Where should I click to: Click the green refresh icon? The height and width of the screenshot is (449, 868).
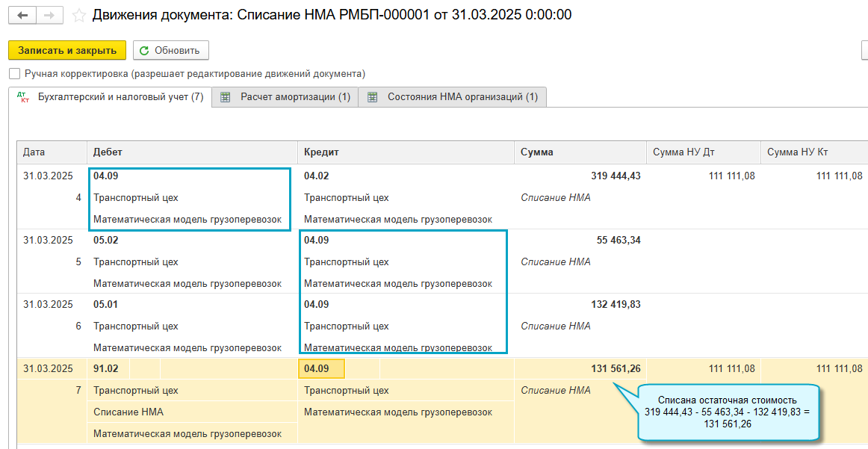(144, 50)
